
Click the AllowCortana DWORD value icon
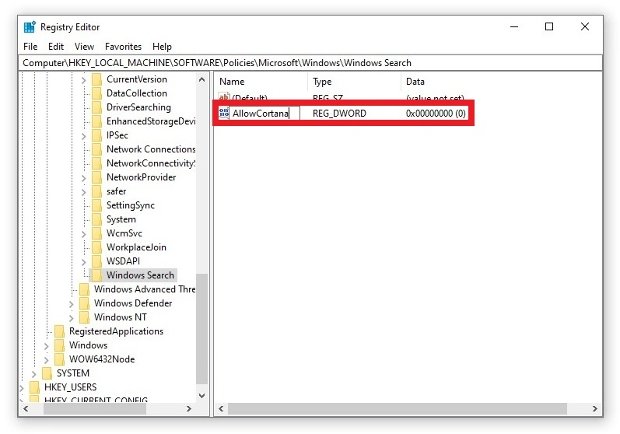[x=224, y=113]
